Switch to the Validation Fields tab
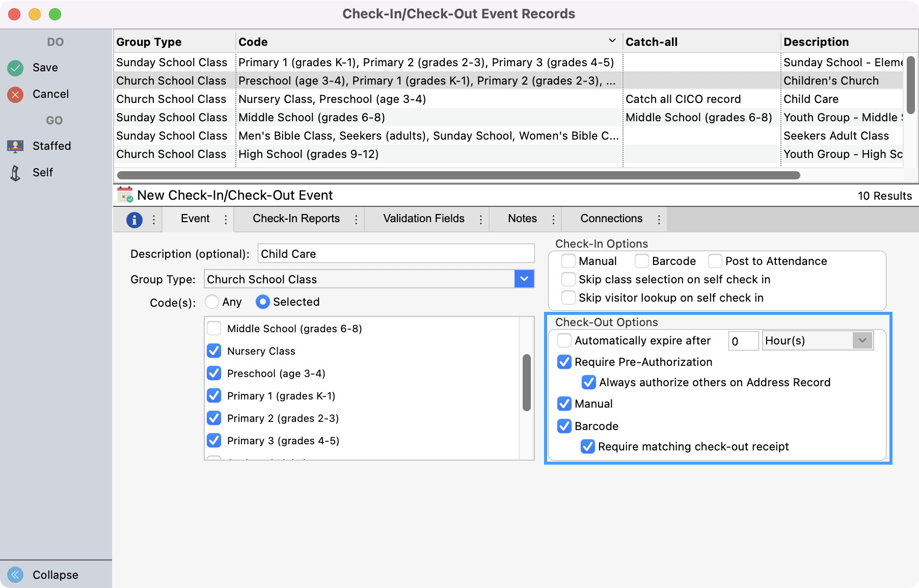919x588 pixels. pos(423,219)
